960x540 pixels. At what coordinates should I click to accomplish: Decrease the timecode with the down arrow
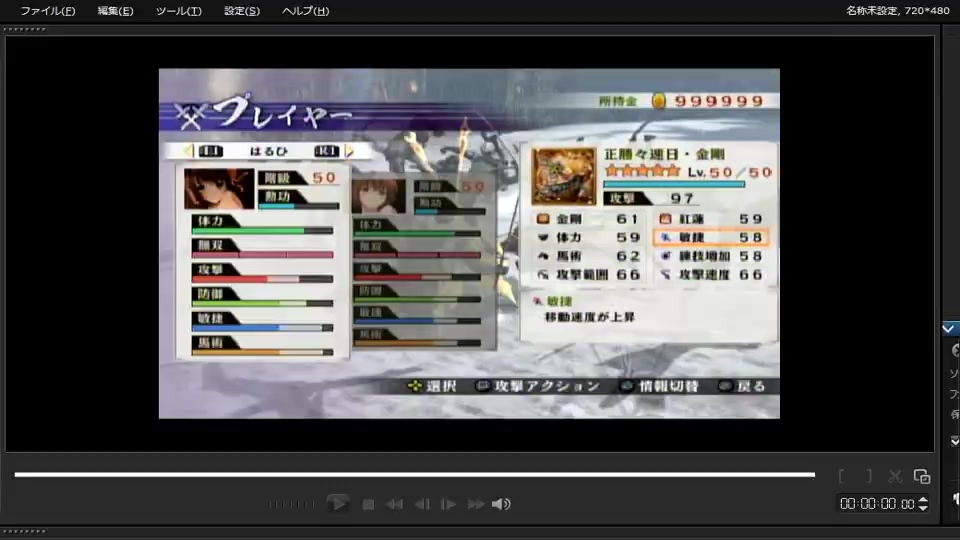[x=923, y=508]
